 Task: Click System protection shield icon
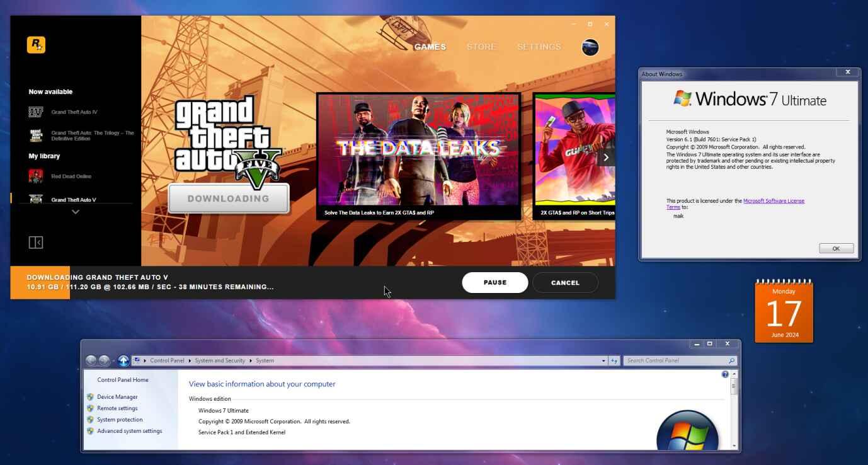pyautogui.click(x=90, y=420)
